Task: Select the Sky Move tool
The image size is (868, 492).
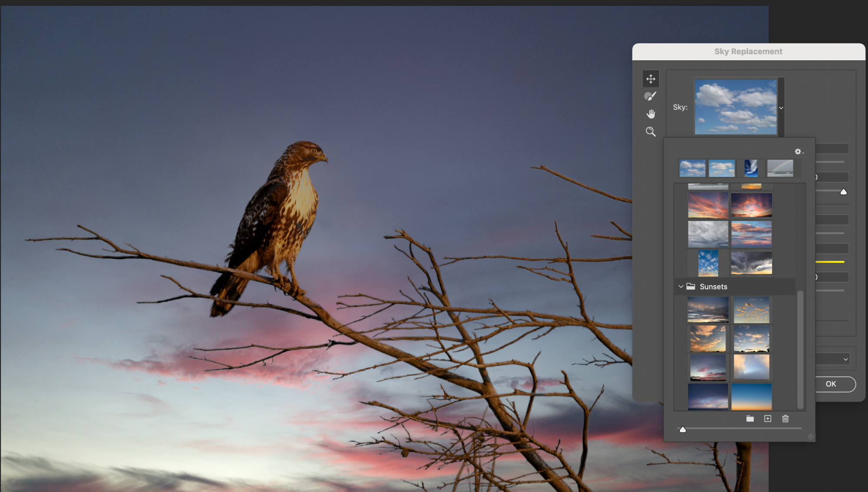Action: pyautogui.click(x=651, y=79)
